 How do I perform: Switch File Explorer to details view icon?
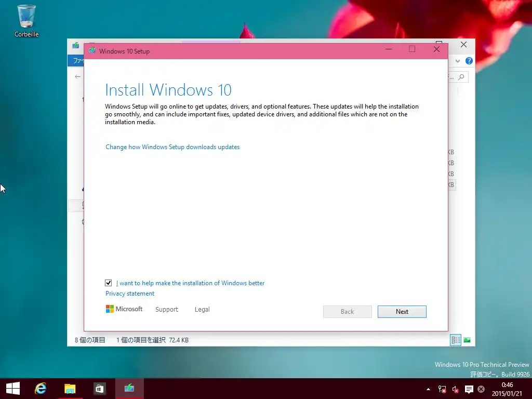(456, 340)
